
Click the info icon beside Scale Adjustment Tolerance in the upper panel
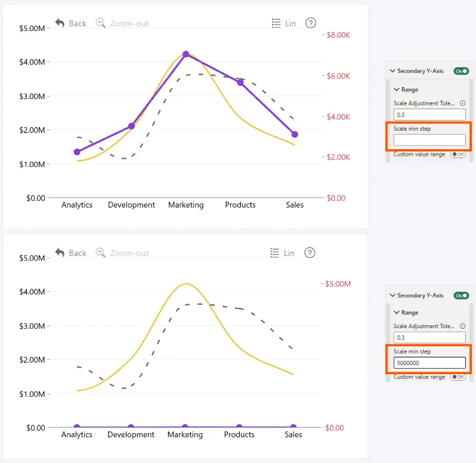click(x=462, y=103)
